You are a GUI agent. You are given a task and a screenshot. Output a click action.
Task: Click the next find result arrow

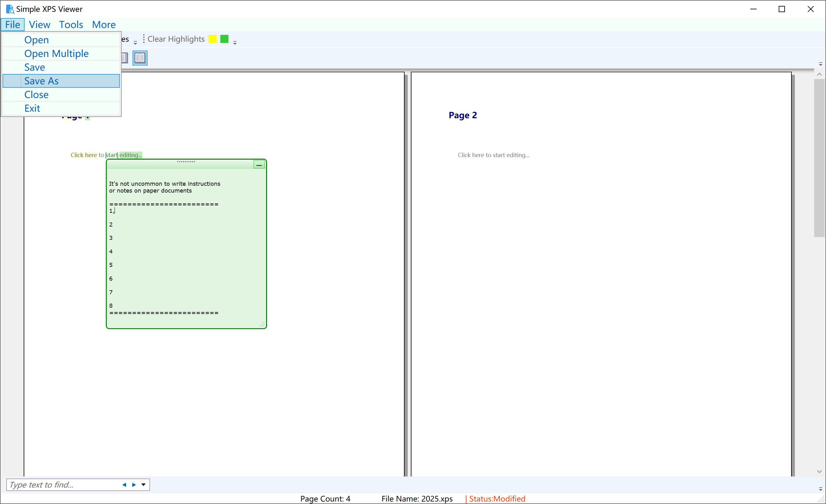coord(134,485)
